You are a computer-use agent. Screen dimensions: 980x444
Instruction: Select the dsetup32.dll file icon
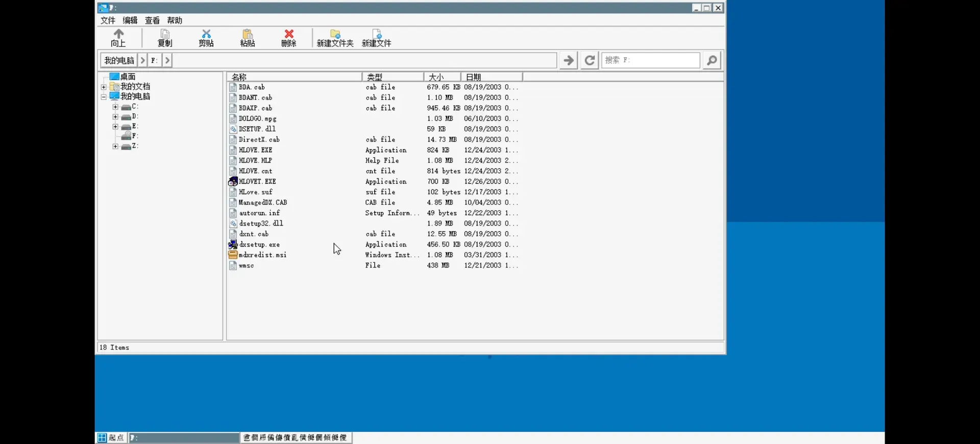pos(233,224)
